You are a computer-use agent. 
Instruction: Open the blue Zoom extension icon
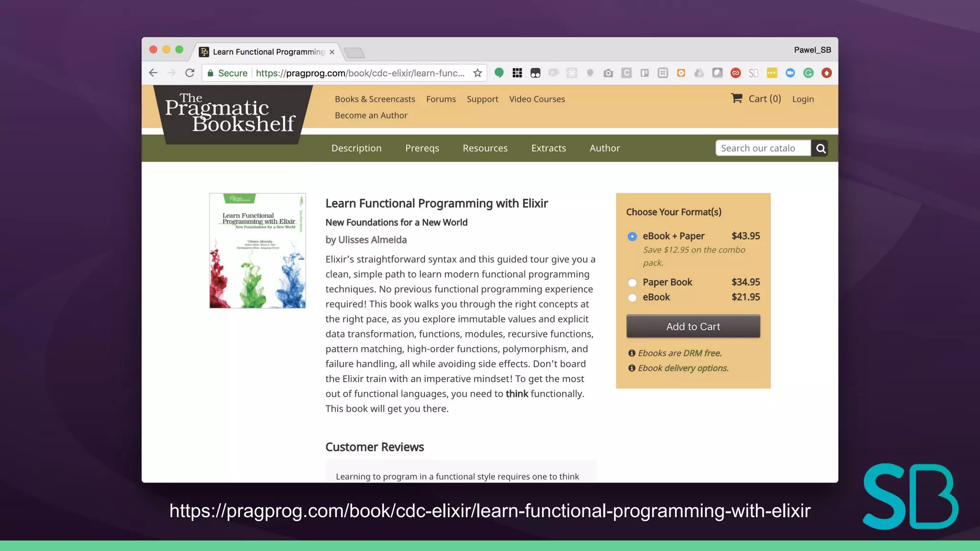tap(790, 73)
